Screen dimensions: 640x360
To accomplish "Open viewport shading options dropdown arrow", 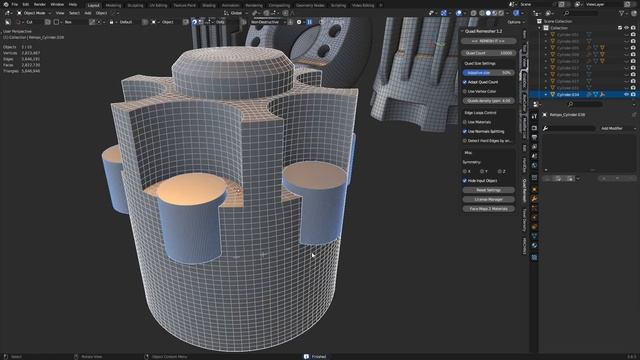I will click(507, 13).
